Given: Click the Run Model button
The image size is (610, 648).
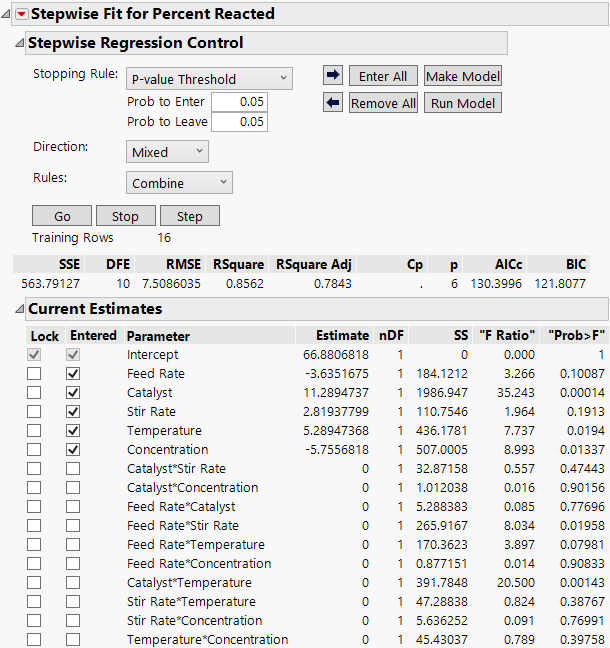Looking at the screenshot, I should pyautogui.click(x=463, y=103).
